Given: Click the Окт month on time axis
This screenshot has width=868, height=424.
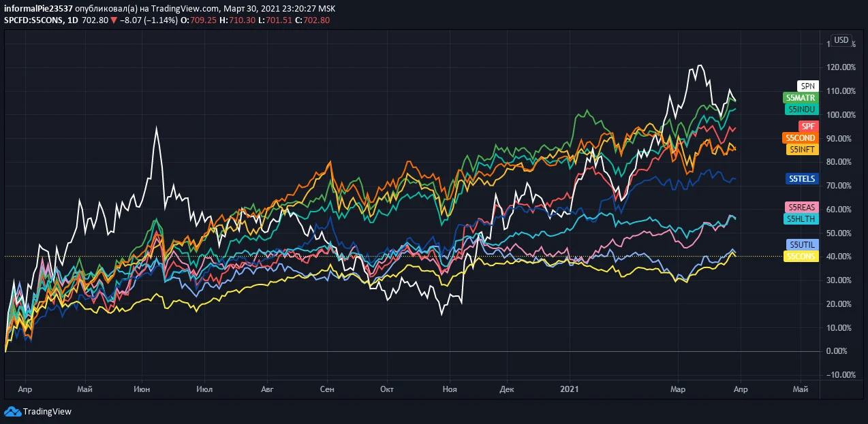Looking at the screenshot, I should [x=387, y=389].
